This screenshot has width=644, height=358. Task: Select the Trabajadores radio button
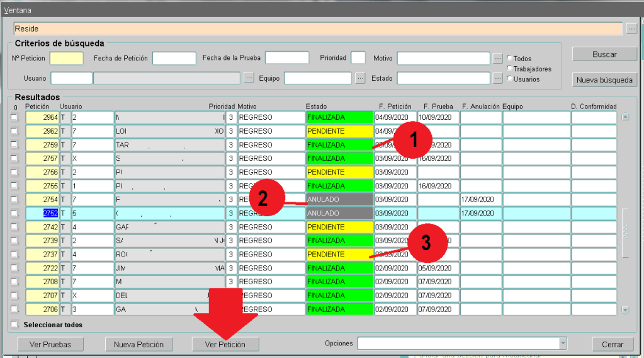coord(510,69)
